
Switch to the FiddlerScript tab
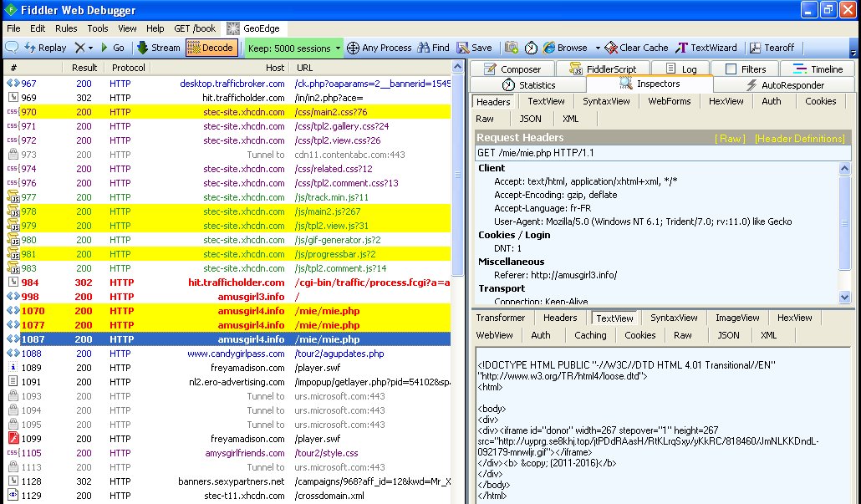[603, 69]
